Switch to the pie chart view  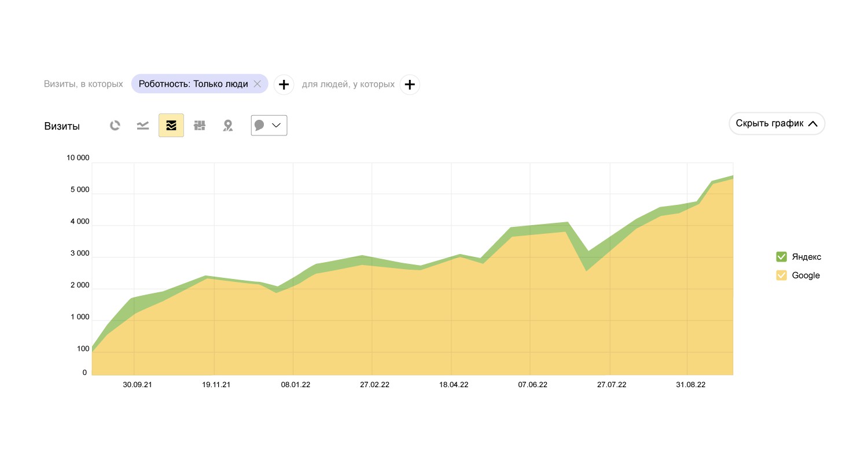pos(115,125)
